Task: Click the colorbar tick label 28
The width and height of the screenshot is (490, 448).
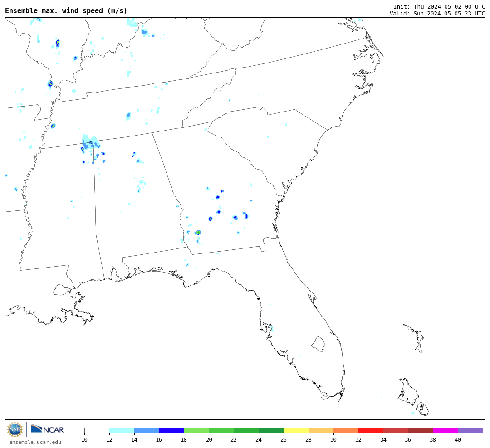Action: pos(309,439)
